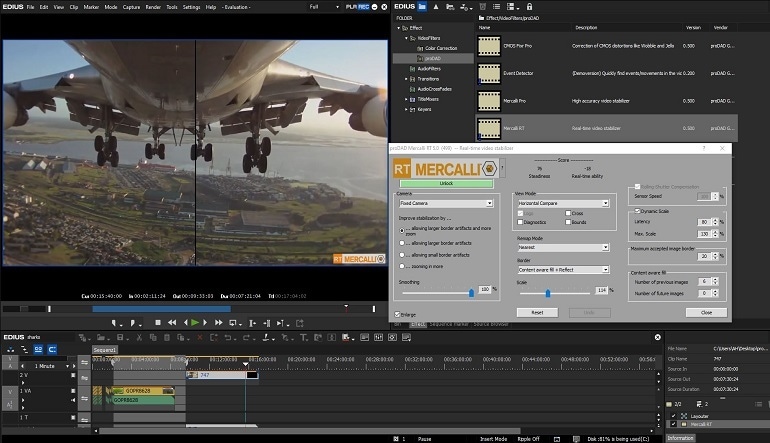Collapse the VideoFilters tree node
Image resolution: width=770 pixels, height=443 pixels.
(406, 38)
